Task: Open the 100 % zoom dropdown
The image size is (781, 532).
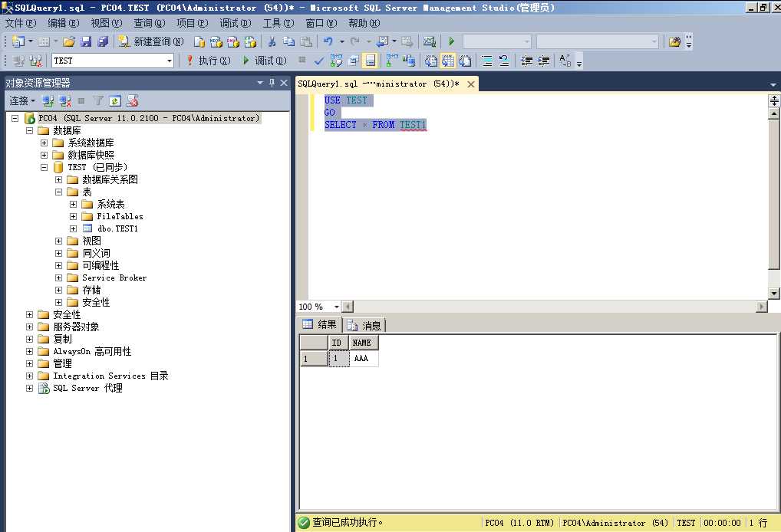Action: [x=337, y=307]
